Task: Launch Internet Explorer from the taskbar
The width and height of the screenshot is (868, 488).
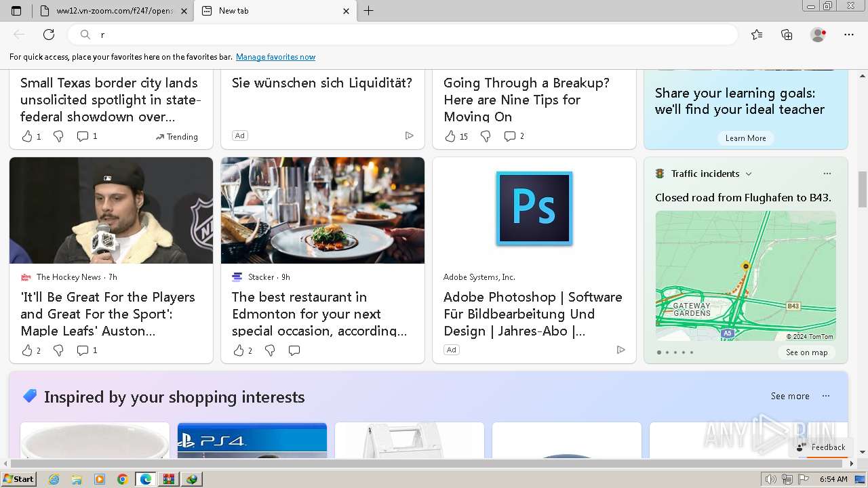Action: pos(54,479)
